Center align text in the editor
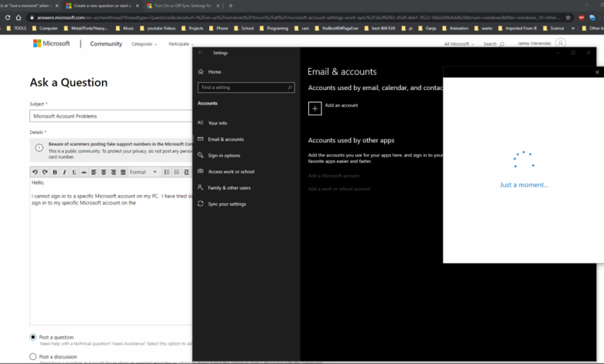 103,172
